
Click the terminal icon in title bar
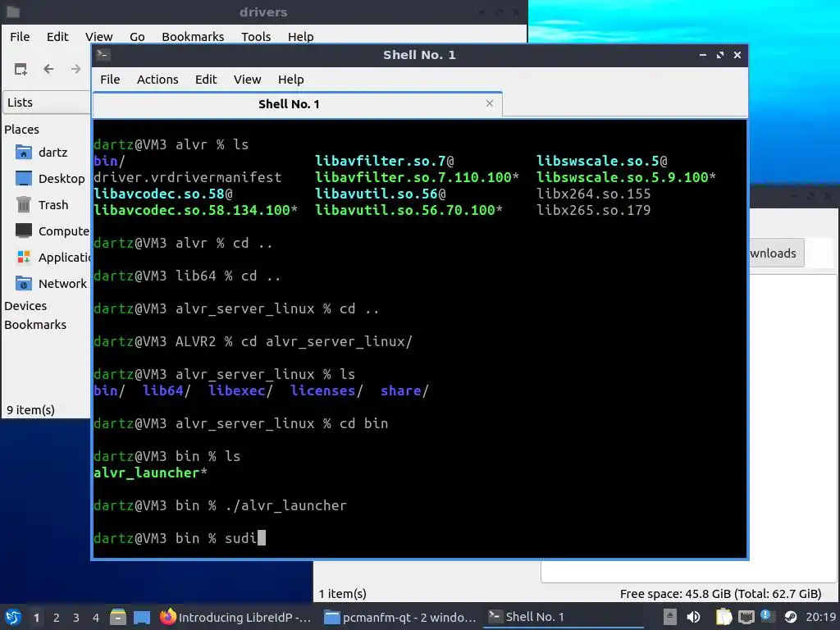click(103, 54)
